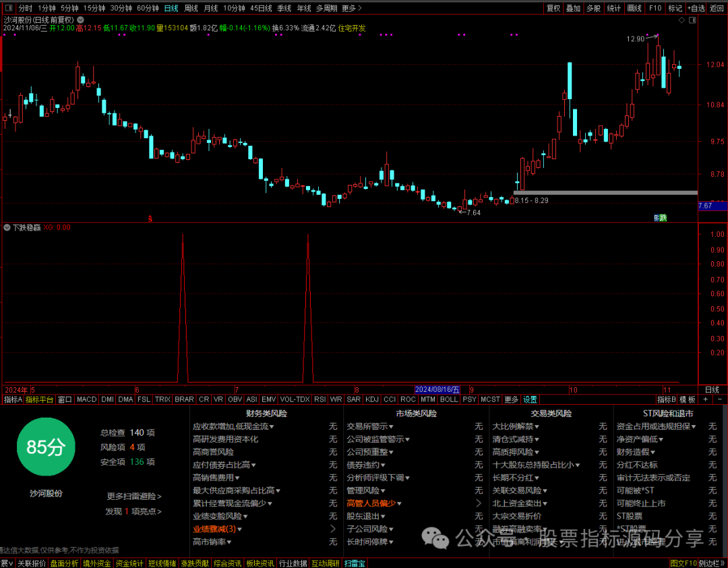Click the 复权 toolbar button

click(553, 8)
